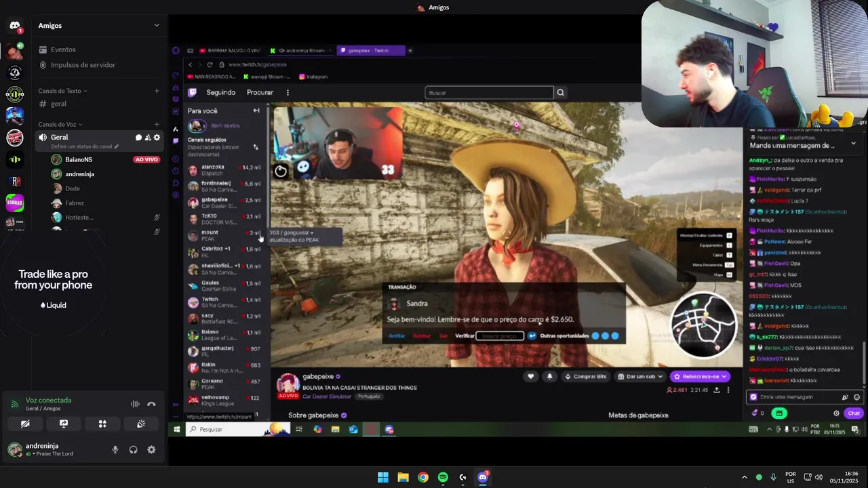Click the share screen button
Image resolution: width=868 pixels, height=488 pixels.
tap(64, 424)
